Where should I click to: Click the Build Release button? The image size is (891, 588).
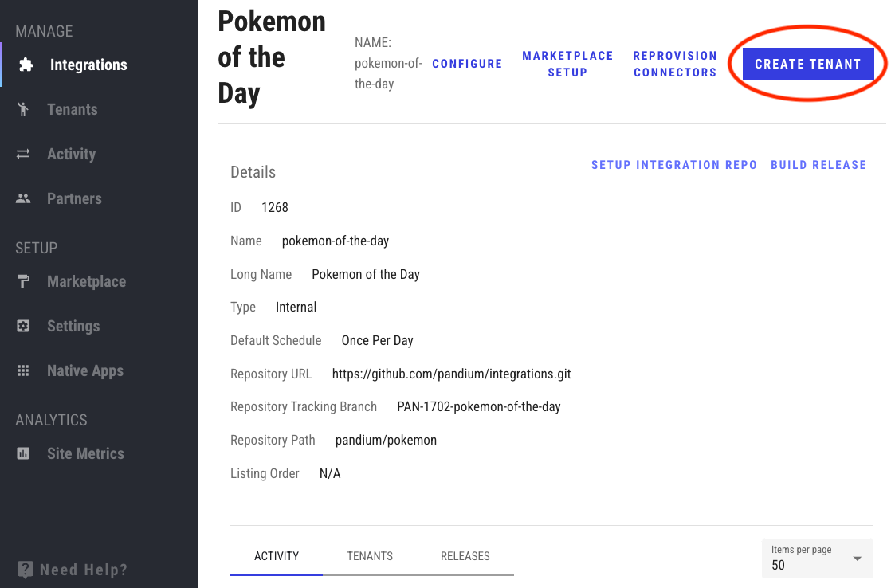[x=818, y=165]
